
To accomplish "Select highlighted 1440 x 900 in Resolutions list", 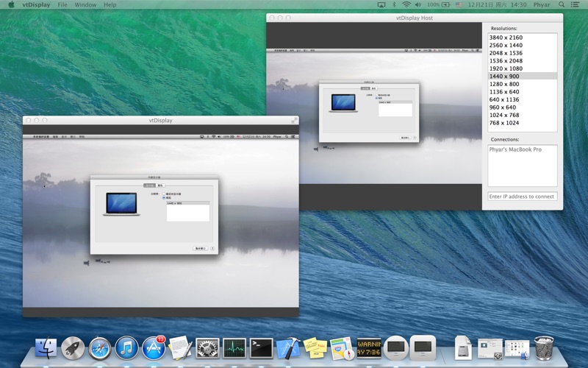I will click(523, 77).
